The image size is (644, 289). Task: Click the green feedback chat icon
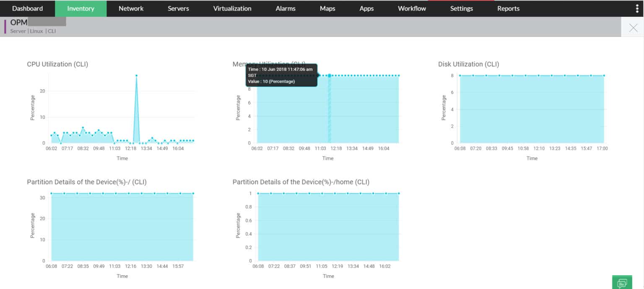click(623, 282)
